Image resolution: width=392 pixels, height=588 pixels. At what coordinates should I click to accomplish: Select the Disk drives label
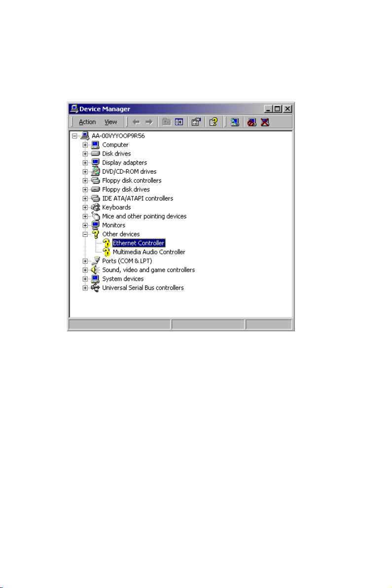(x=116, y=154)
